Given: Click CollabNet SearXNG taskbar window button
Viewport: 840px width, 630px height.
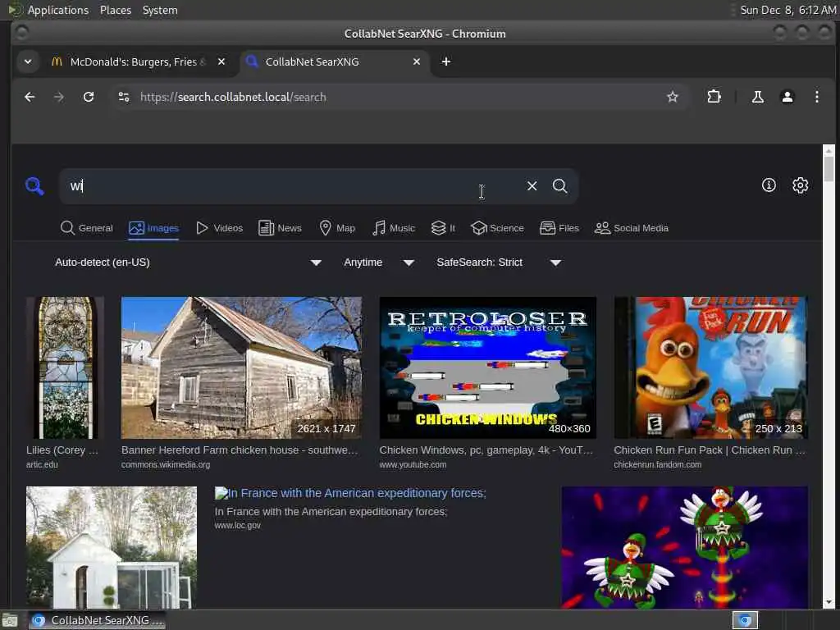Looking at the screenshot, I should pos(97,620).
